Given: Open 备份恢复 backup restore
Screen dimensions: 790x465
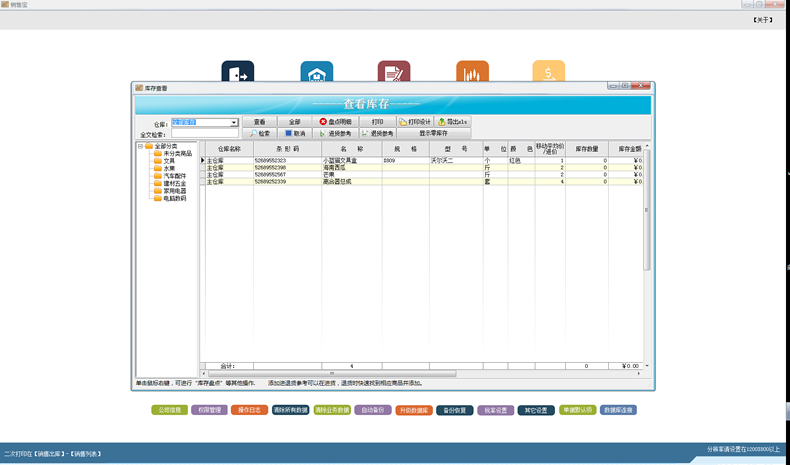Looking at the screenshot, I should click(x=454, y=410).
